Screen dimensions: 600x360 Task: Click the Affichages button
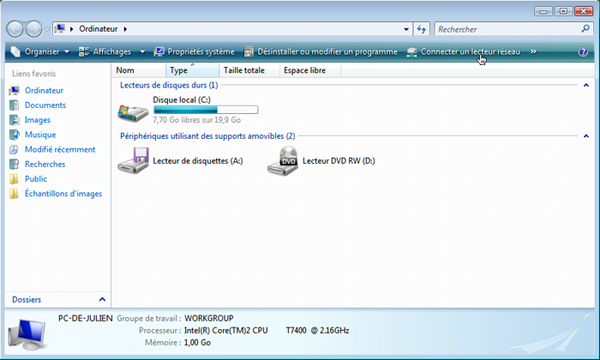coord(105,52)
